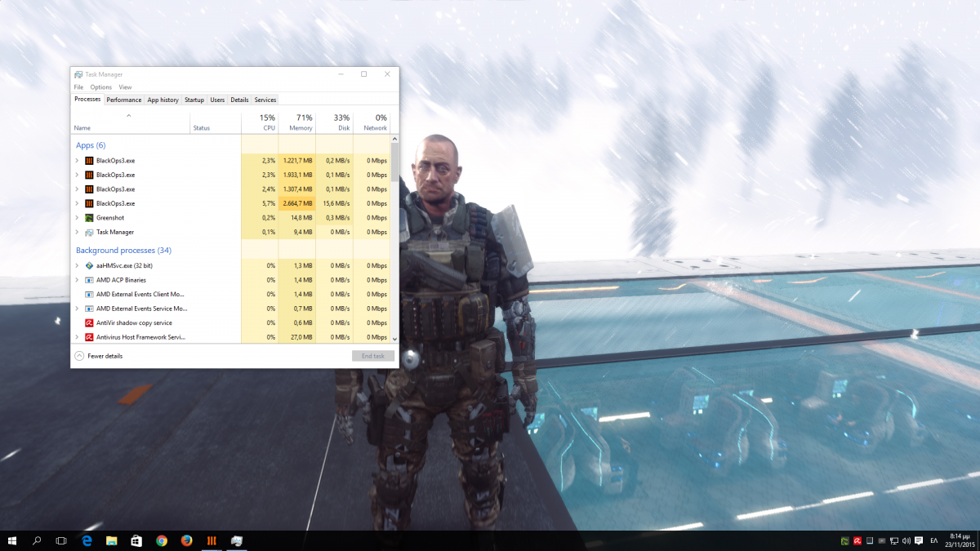Viewport: 980px width, 551px height.
Task: Switch to the Details tab
Action: [x=239, y=100]
